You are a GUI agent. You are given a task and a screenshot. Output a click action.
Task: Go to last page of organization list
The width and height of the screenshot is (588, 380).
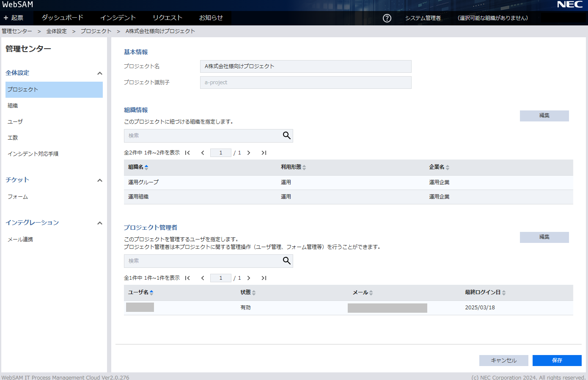coord(264,153)
